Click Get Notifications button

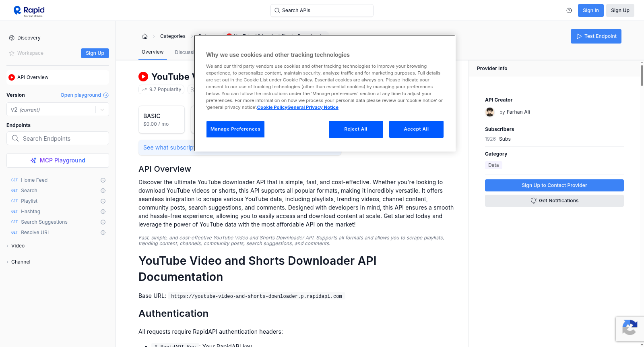(554, 201)
